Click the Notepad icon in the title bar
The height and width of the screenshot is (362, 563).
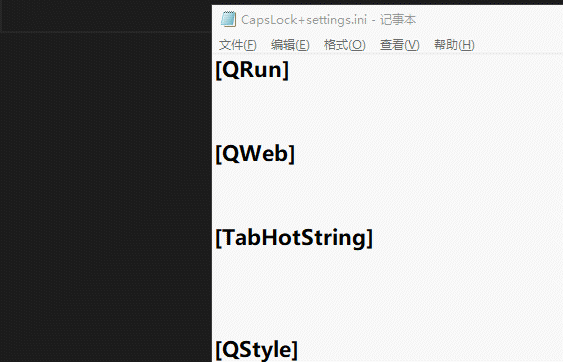pyautogui.click(x=228, y=19)
